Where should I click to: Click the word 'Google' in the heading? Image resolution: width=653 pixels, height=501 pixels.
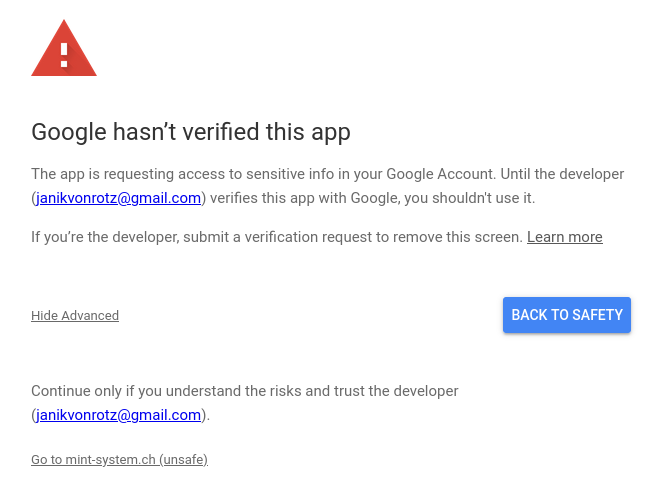click(69, 132)
